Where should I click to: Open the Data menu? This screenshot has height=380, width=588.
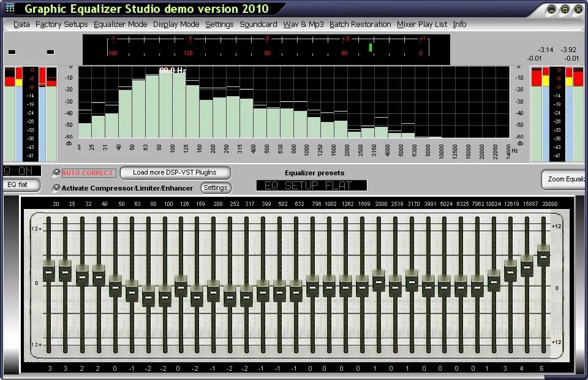pos(21,25)
